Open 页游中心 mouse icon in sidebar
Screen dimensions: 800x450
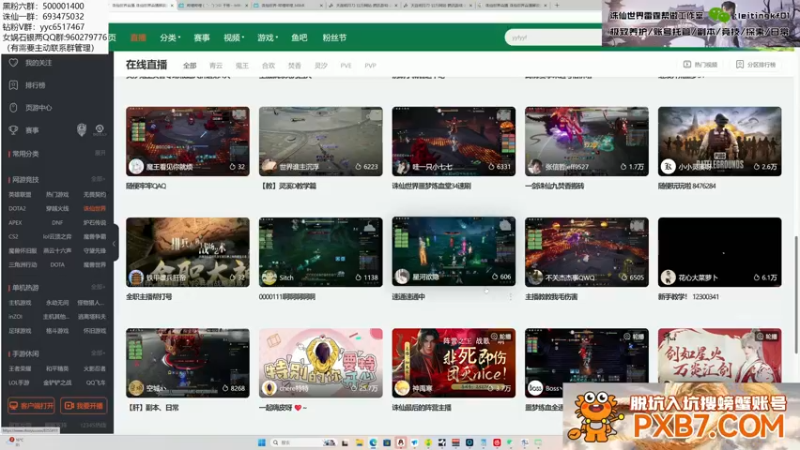(14, 108)
